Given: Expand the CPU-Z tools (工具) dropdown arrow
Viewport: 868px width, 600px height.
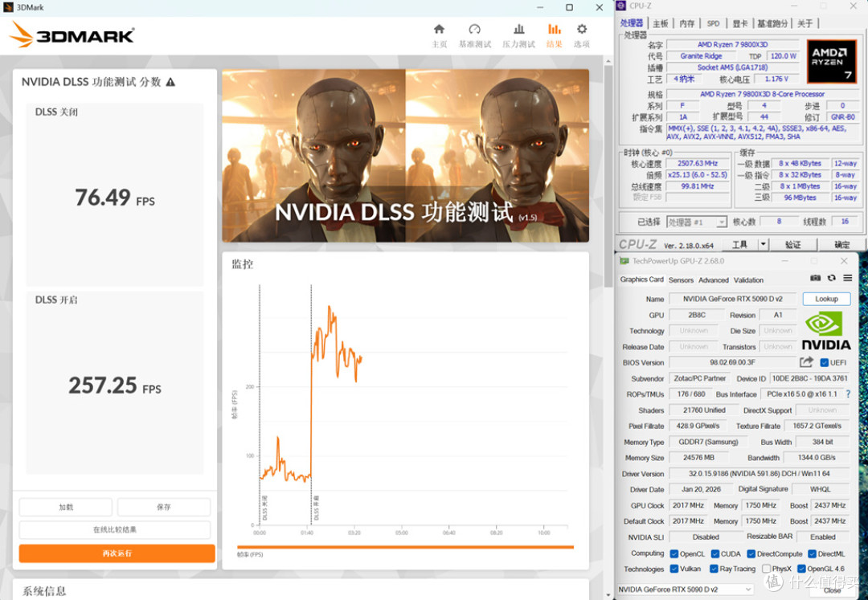Looking at the screenshot, I should coord(763,244).
